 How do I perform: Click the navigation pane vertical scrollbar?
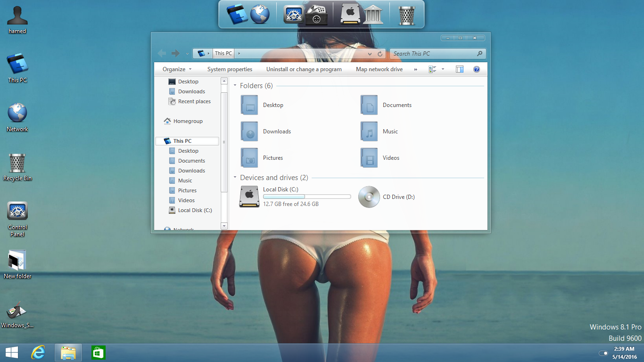pyautogui.click(x=224, y=141)
